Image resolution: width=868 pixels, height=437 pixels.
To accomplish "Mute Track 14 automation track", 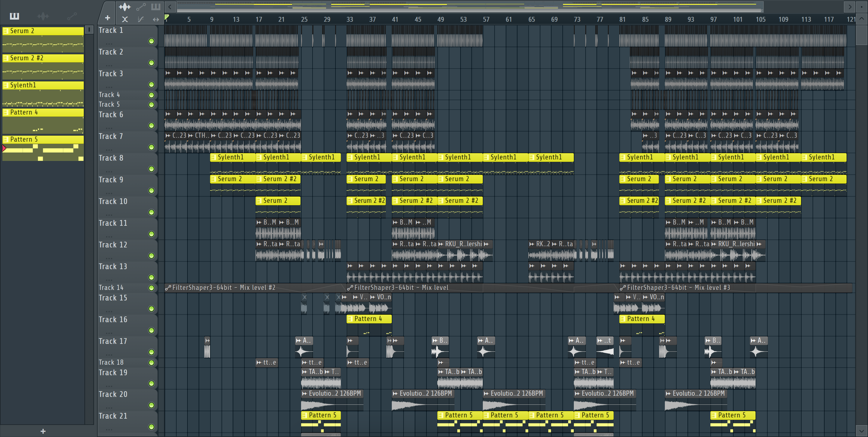I will click(x=151, y=288).
